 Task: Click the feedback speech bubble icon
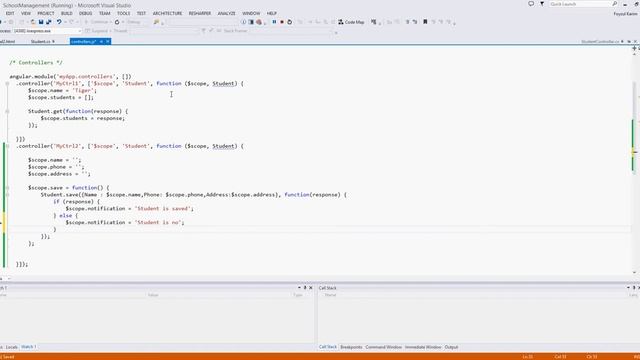click(531, 4)
